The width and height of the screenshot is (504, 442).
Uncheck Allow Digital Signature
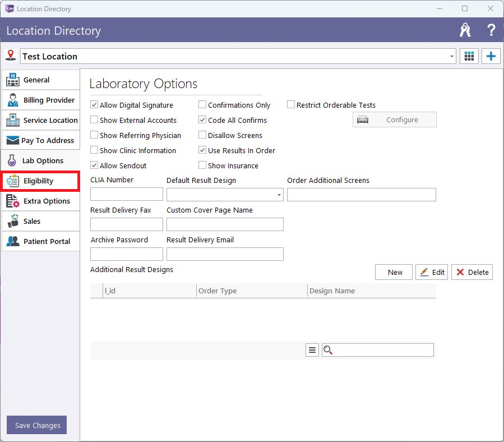pyautogui.click(x=94, y=104)
